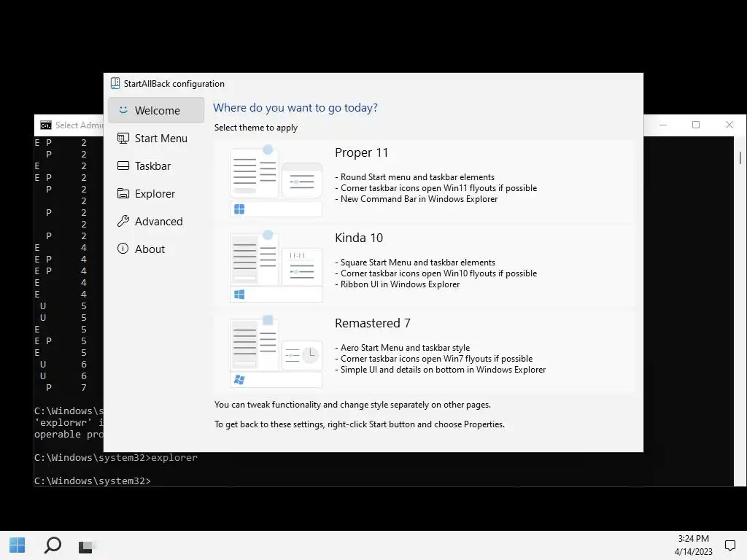Click the Remastered 7 theme thumbnail
Viewport: 747px width, 560px height.
(276, 351)
